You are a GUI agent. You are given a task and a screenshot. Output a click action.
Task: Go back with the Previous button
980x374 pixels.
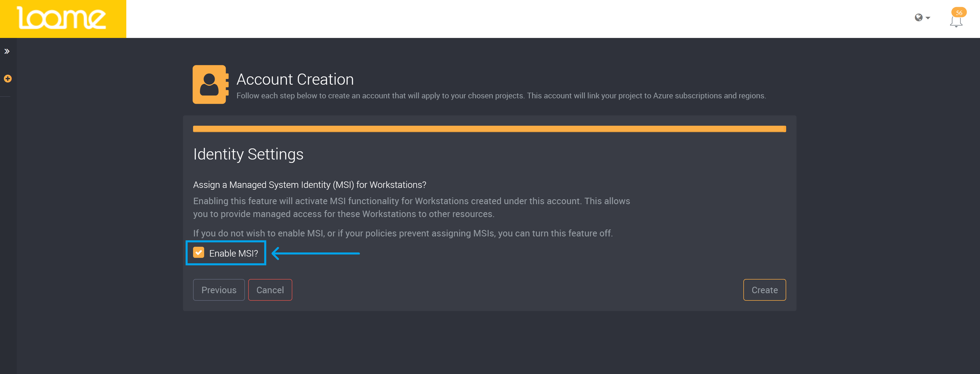point(219,290)
